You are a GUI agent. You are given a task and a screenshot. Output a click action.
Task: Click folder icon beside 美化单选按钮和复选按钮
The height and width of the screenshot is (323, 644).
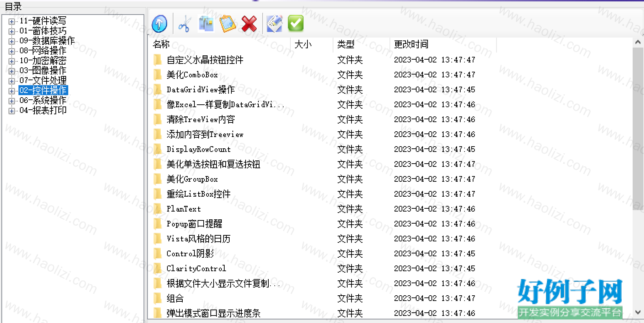157,164
